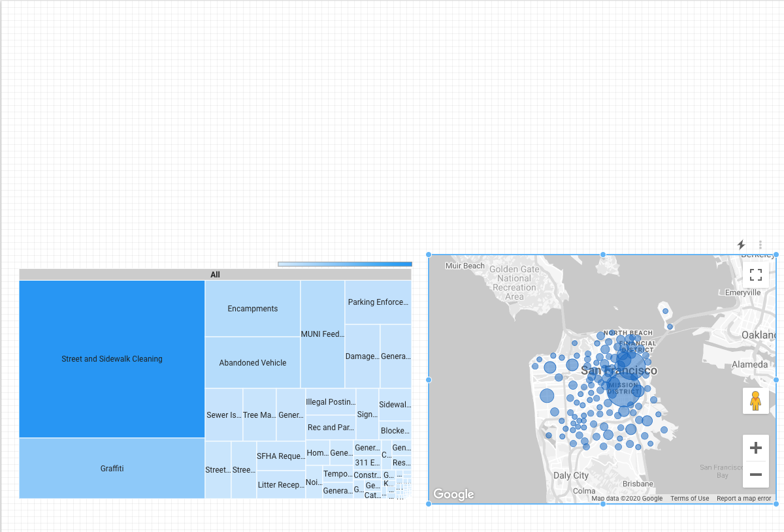Zoom out on the map

tap(755, 475)
